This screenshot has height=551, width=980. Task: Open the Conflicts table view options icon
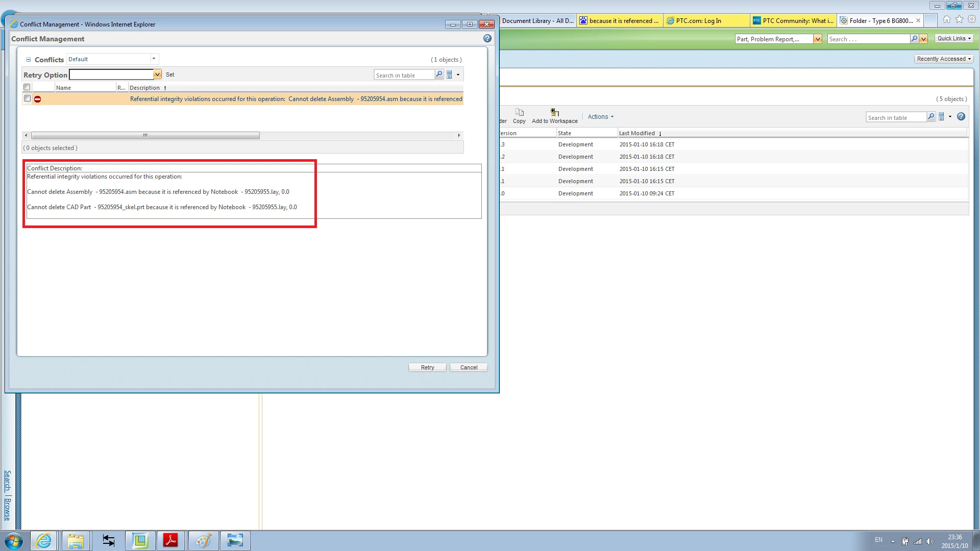pyautogui.click(x=450, y=74)
